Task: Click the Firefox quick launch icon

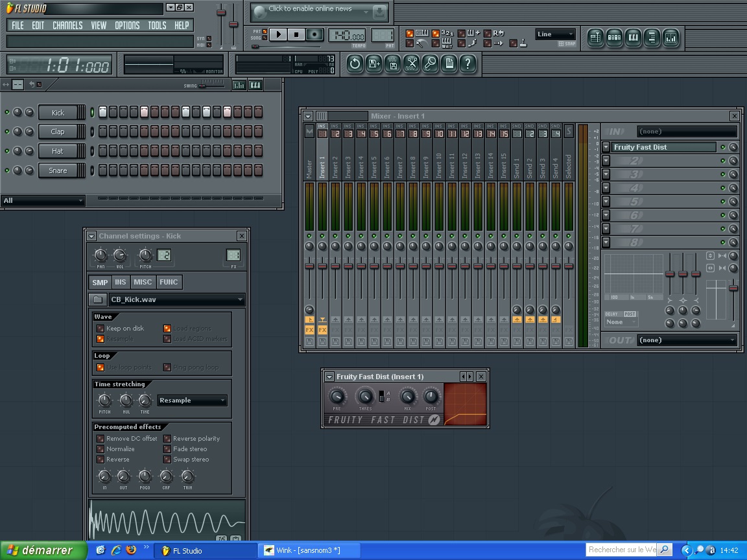Action: coord(131,550)
